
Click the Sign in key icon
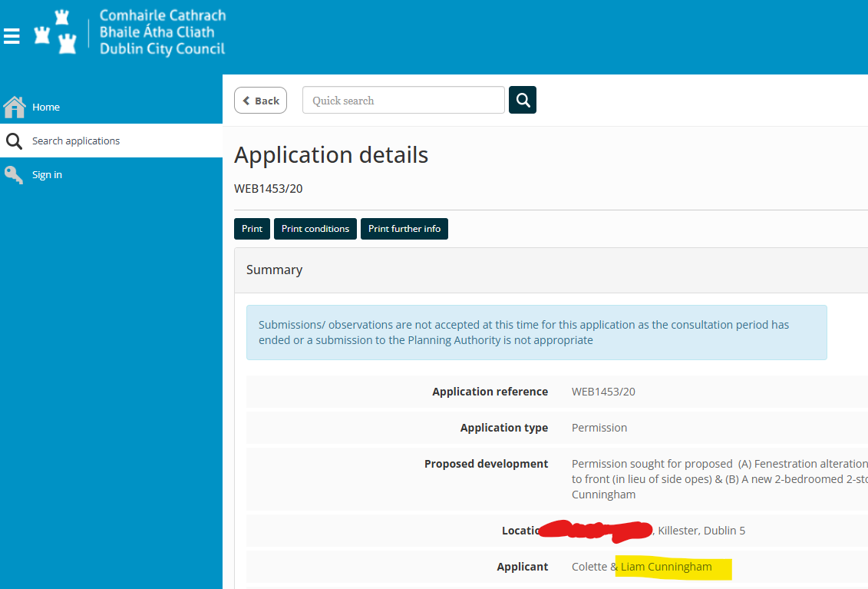[14, 174]
